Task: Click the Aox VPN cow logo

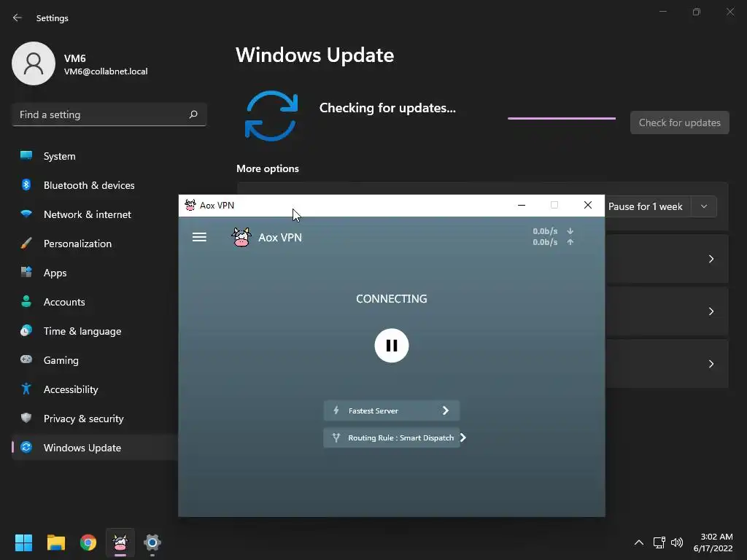Action: (x=241, y=237)
